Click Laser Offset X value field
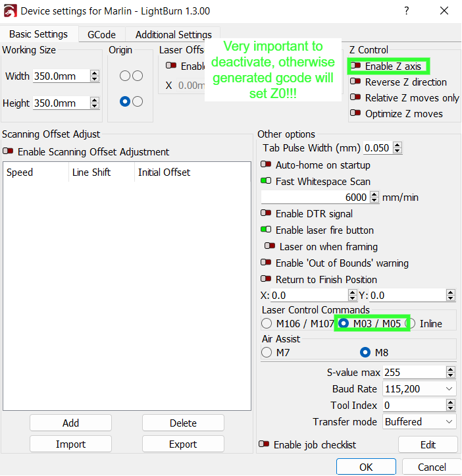Viewport: 462px width, 476px height. pos(192,86)
